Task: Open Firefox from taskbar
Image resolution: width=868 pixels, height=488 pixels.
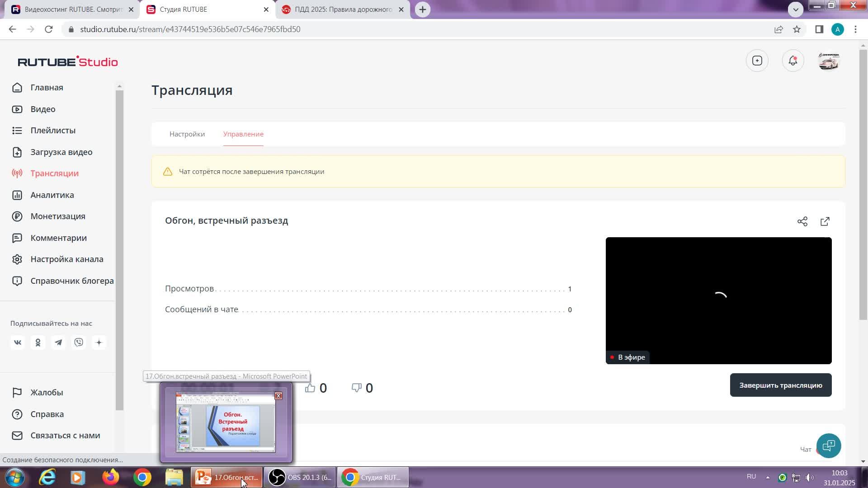Action: point(110,478)
